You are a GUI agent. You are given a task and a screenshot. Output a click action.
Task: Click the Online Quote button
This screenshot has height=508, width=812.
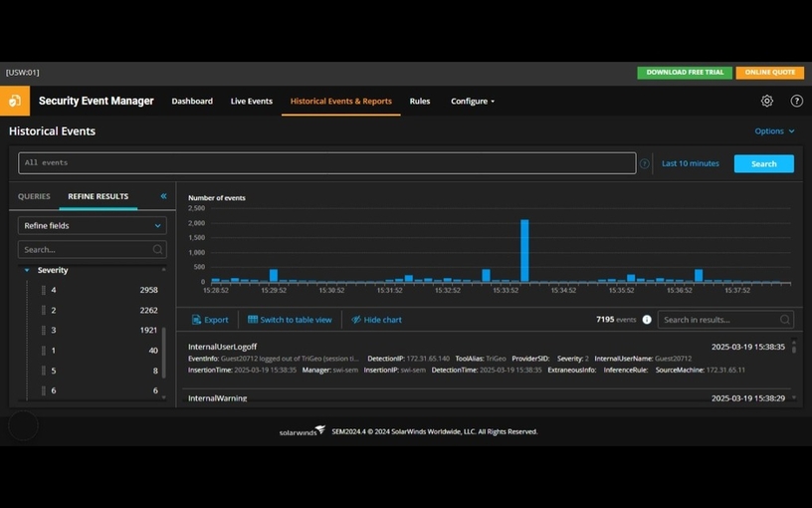[769, 73]
